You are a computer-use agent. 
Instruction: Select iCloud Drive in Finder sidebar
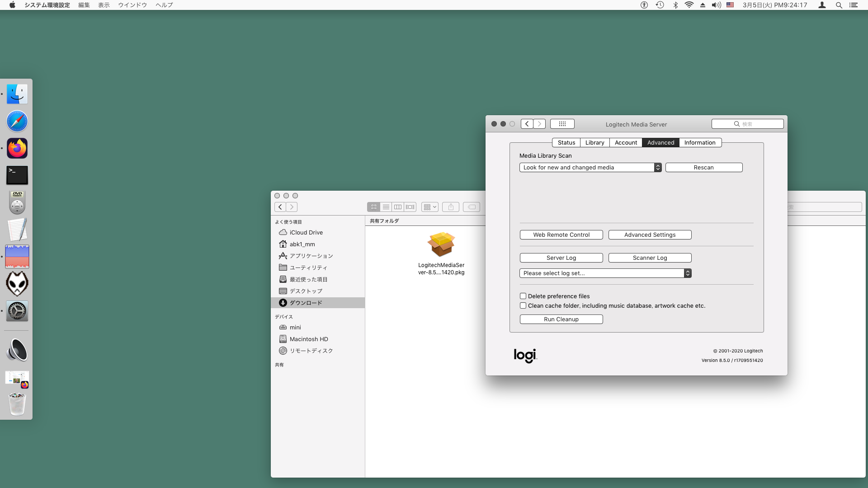(318, 232)
